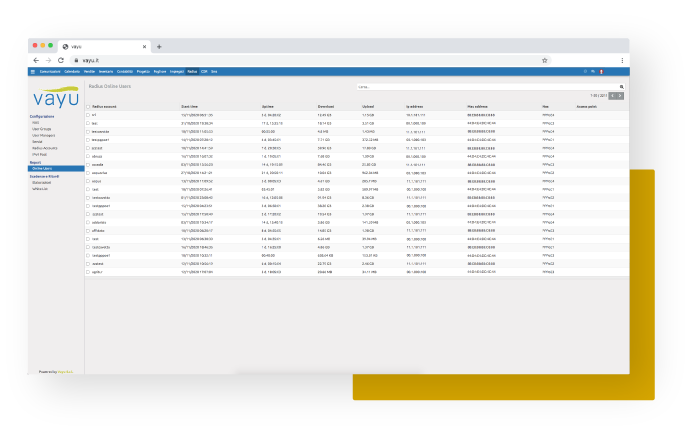Viewport: 695px width, 439px height.
Task: Follow the Vayu Tech footer link
Action: pyautogui.click(x=65, y=372)
